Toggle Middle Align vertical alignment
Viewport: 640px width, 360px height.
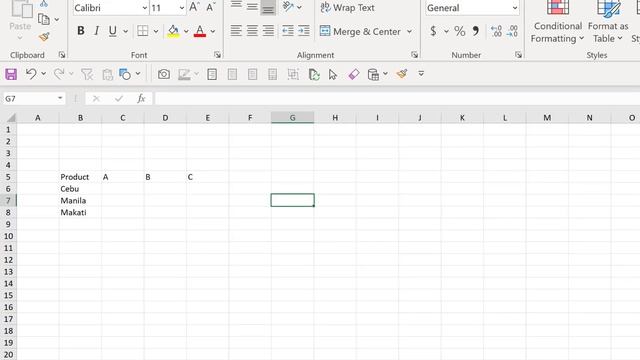point(252,7)
